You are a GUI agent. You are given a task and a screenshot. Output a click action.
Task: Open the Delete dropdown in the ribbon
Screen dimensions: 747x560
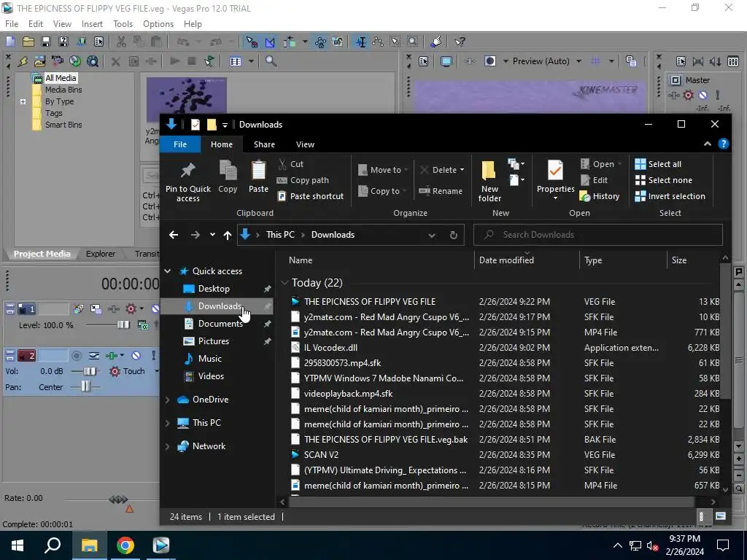(462, 170)
